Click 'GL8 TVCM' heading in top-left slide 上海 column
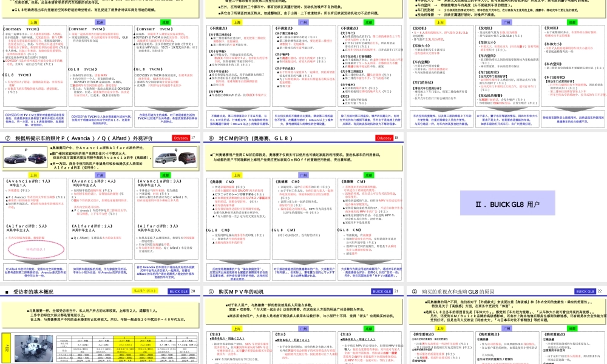The image size is (607, 364). [x=16, y=75]
